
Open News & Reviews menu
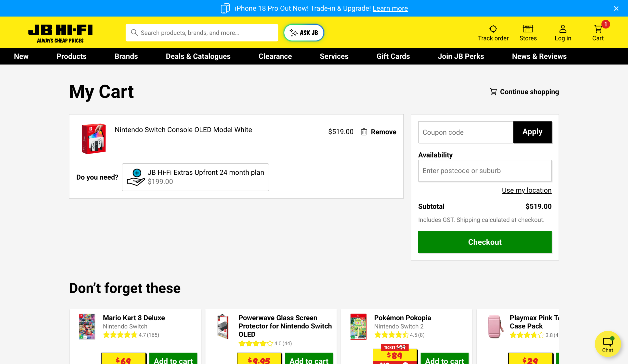539,56
